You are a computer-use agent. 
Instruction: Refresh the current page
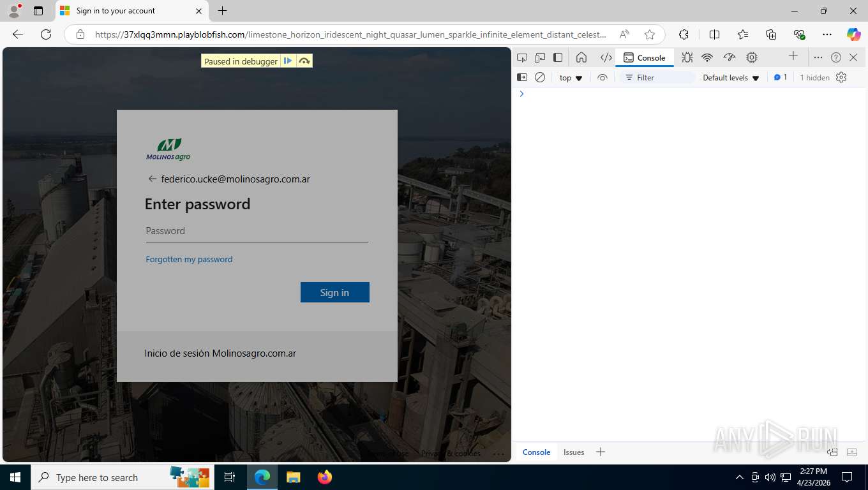pyautogui.click(x=46, y=34)
